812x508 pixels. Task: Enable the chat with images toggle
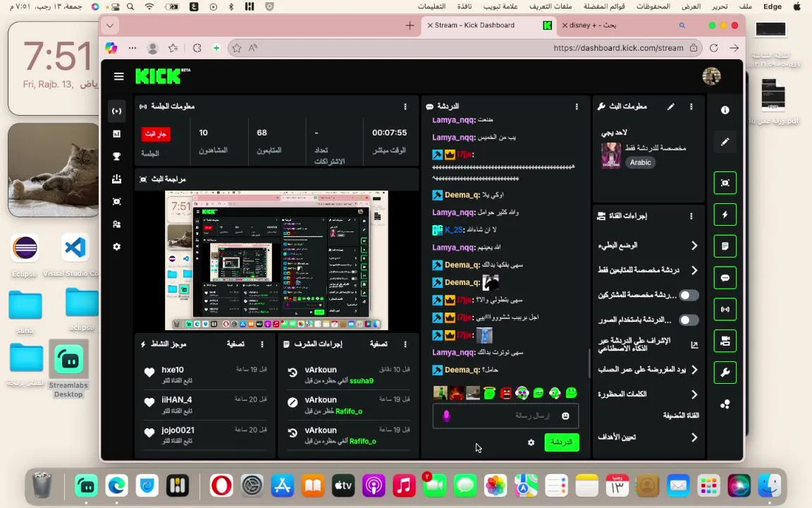click(x=689, y=320)
